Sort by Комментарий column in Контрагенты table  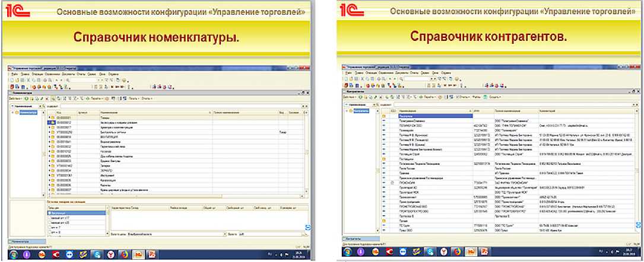(x=586, y=111)
